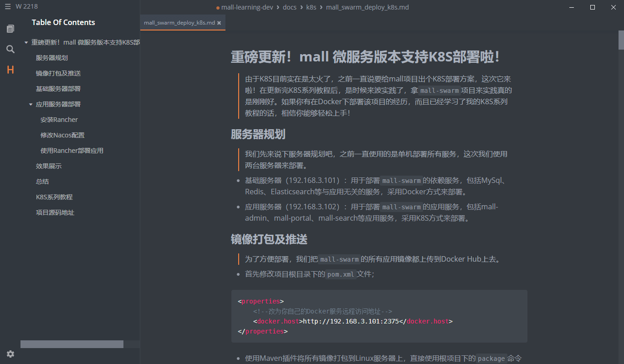Jump to 镜像打包及推送 in the outline
This screenshot has height=364, width=624.
(58, 73)
